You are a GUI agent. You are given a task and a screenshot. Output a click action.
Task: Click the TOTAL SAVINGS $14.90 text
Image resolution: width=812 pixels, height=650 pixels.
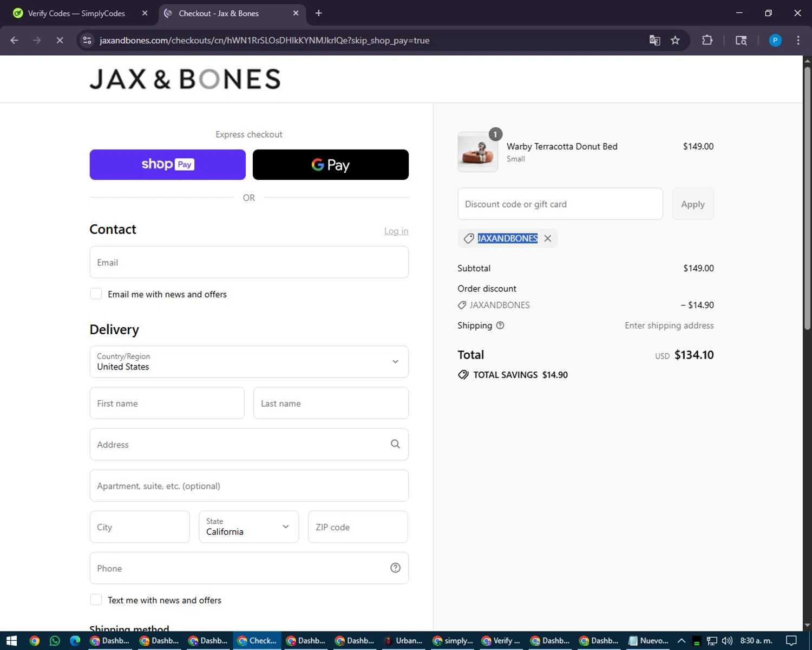click(x=520, y=375)
